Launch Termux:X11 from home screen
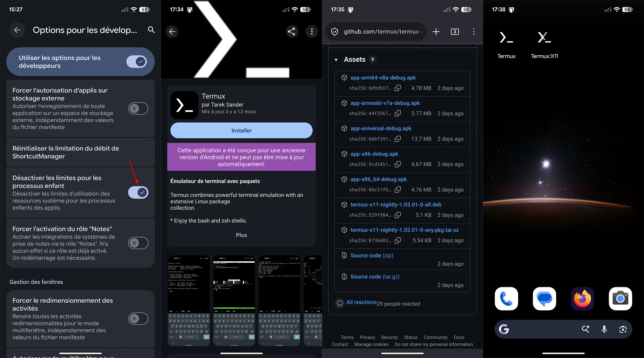The image size is (644, 358). click(x=544, y=44)
